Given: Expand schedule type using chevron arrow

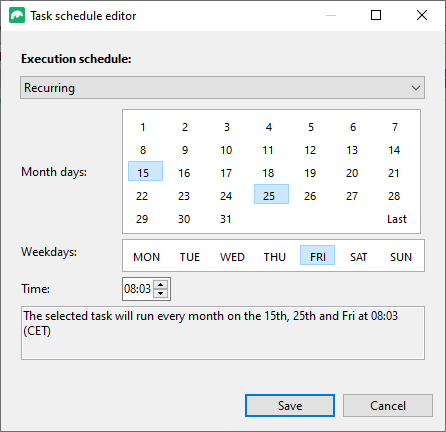Looking at the screenshot, I should coord(415,88).
